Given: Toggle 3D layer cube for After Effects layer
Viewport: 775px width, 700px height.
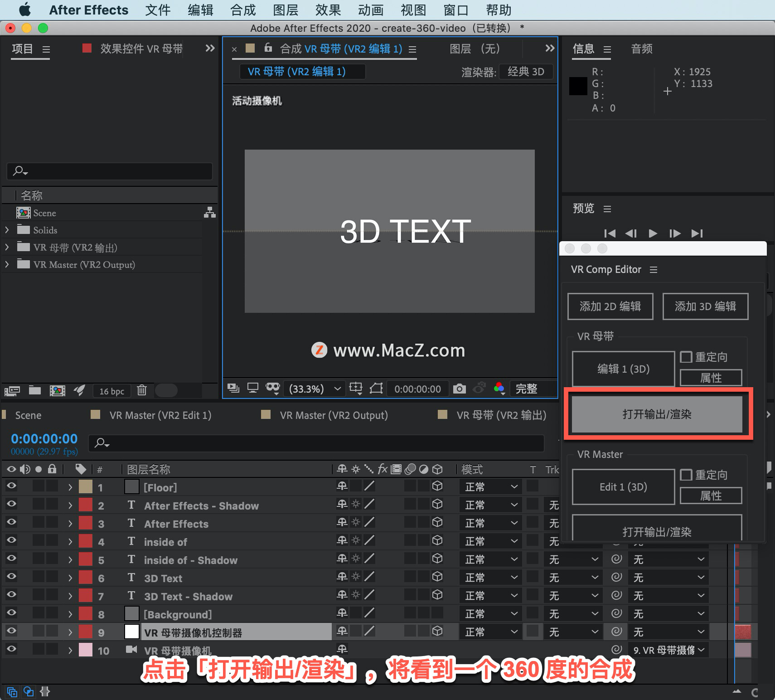Looking at the screenshot, I should coord(437,523).
